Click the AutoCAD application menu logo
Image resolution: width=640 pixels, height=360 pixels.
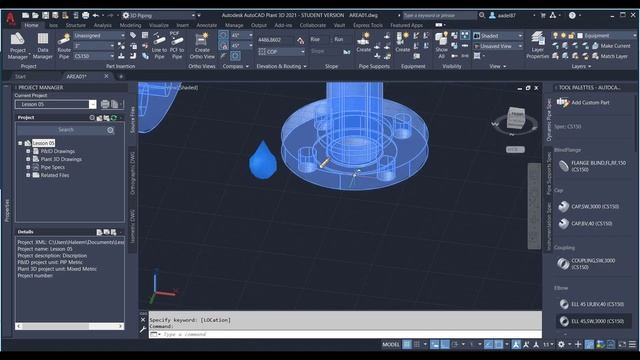(10, 18)
